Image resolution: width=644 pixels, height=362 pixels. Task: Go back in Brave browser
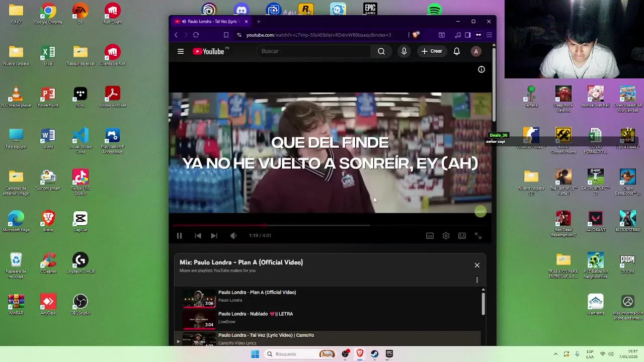click(x=176, y=35)
